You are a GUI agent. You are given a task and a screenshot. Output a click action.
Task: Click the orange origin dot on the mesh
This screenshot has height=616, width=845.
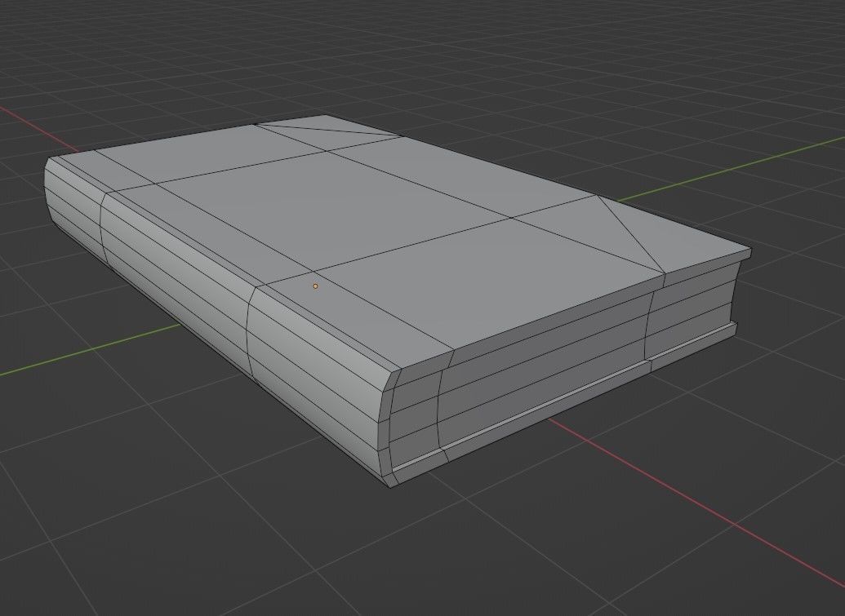pos(315,286)
